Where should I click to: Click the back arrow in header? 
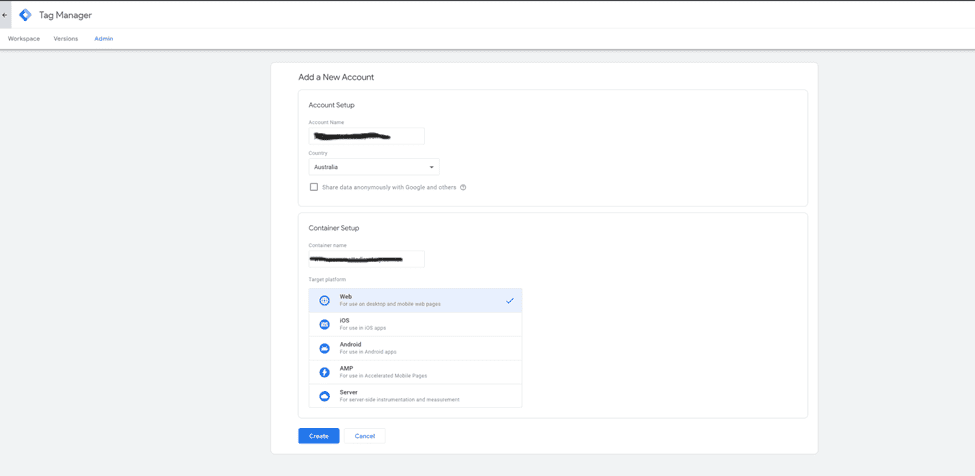tap(5, 15)
